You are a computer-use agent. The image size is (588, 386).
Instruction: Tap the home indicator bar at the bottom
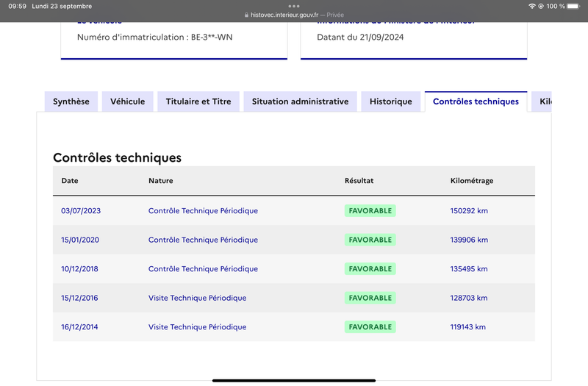[x=294, y=381]
